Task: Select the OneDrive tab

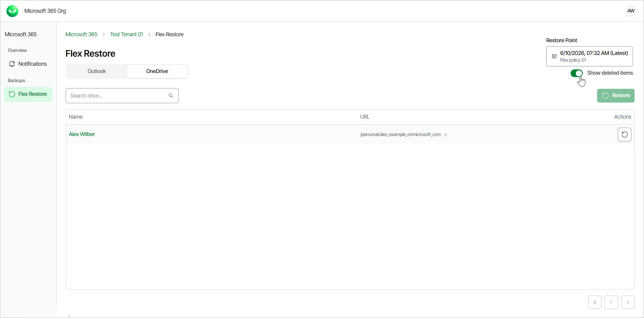Action: point(157,71)
